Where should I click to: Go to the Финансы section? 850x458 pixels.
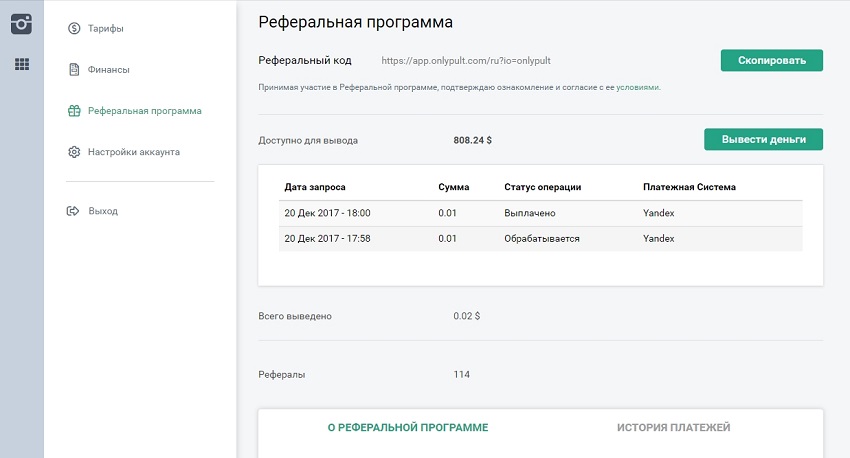click(108, 69)
